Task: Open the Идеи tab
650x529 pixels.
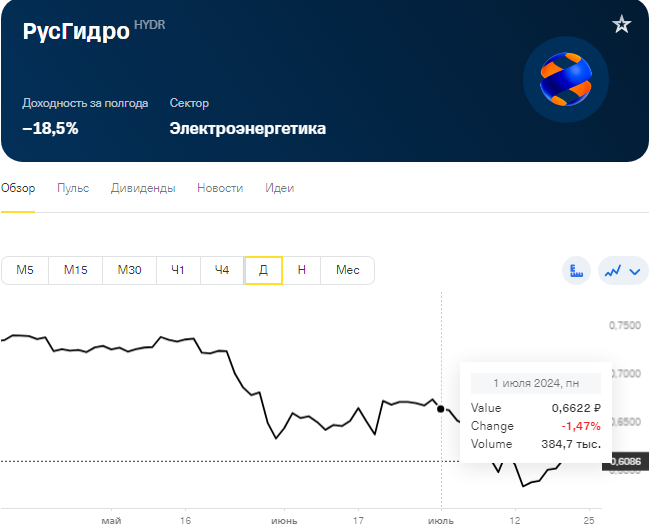Action: click(280, 188)
